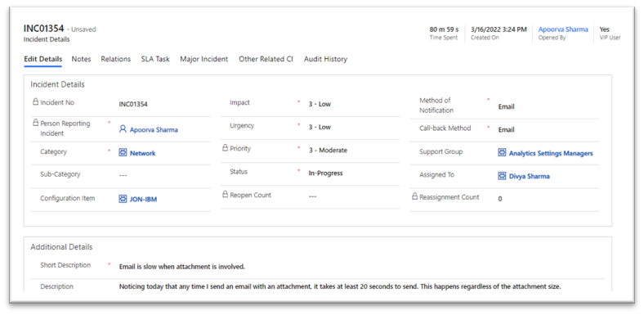Open the Audit History tab

325,59
